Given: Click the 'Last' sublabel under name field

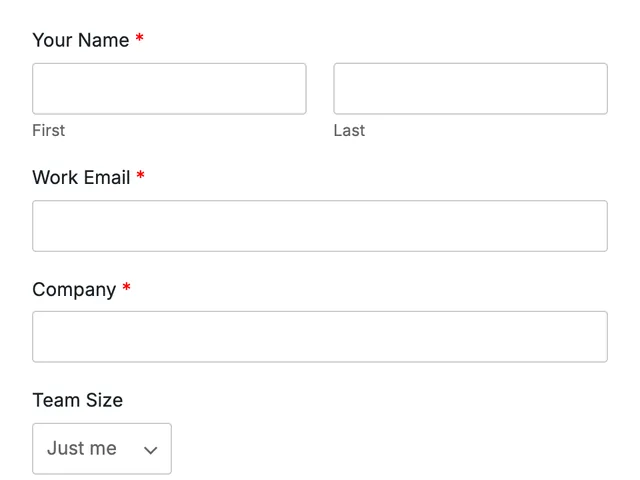Looking at the screenshot, I should [x=349, y=131].
